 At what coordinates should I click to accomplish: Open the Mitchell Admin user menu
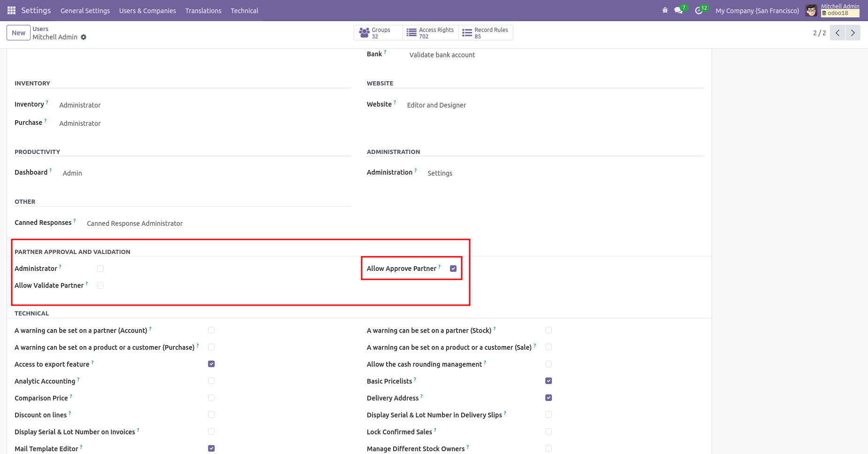coord(832,10)
